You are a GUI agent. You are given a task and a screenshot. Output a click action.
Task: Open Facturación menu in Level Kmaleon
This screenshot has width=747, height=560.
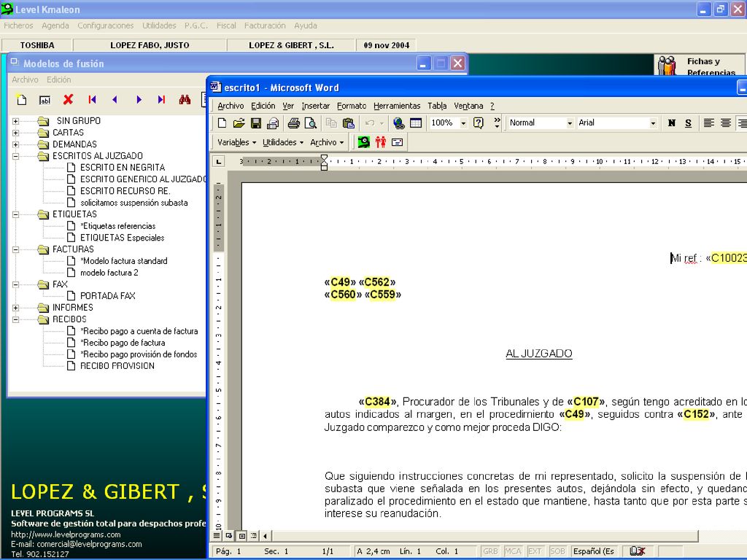click(265, 26)
